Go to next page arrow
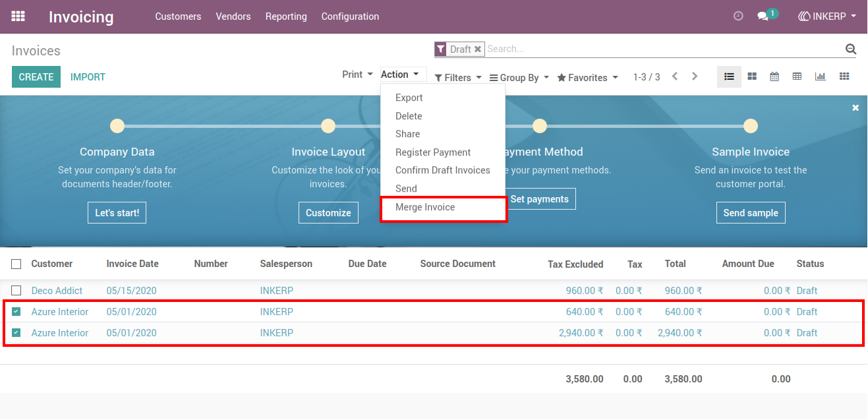Image resolution: width=868 pixels, height=420 pixels. click(695, 76)
